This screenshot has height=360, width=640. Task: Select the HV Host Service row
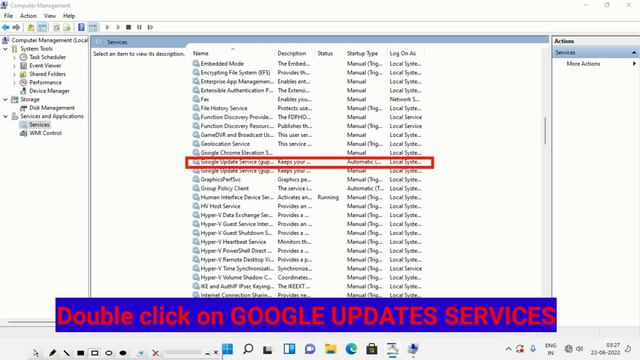pos(308,206)
